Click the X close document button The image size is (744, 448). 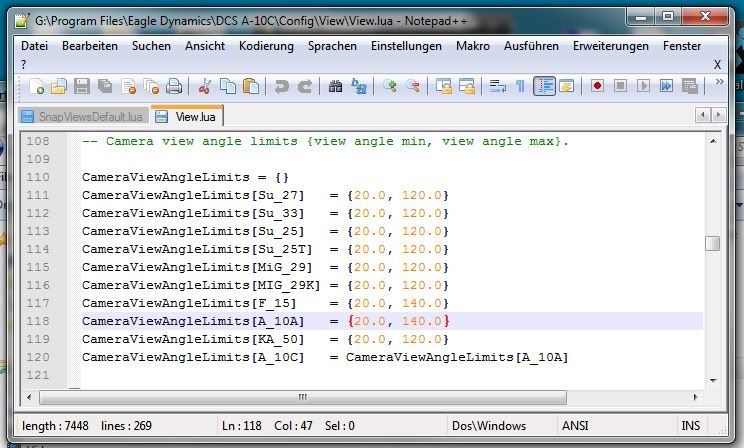[x=717, y=63]
